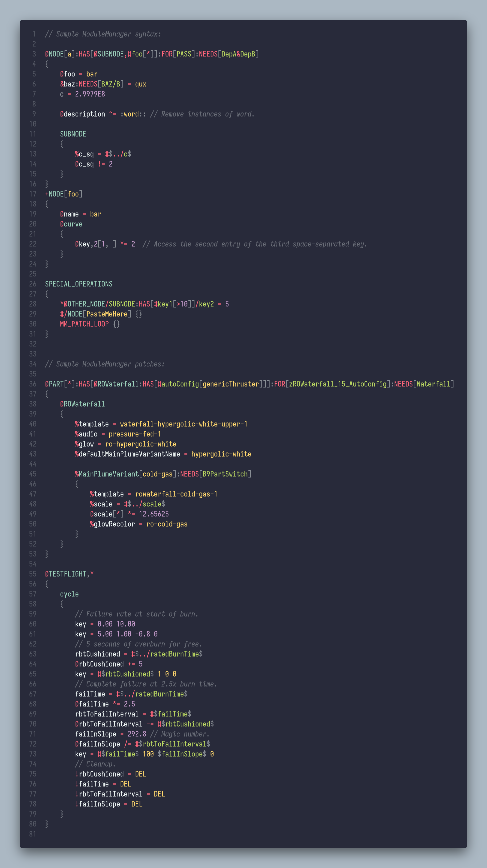Click 'genericThruster' on the PART header line
487x868 pixels.
click(x=231, y=384)
